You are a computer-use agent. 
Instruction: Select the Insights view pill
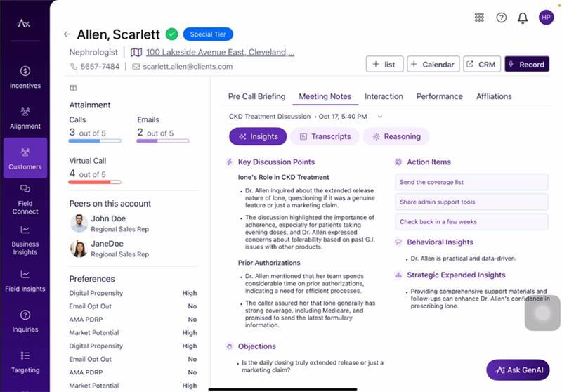coord(258,136)
